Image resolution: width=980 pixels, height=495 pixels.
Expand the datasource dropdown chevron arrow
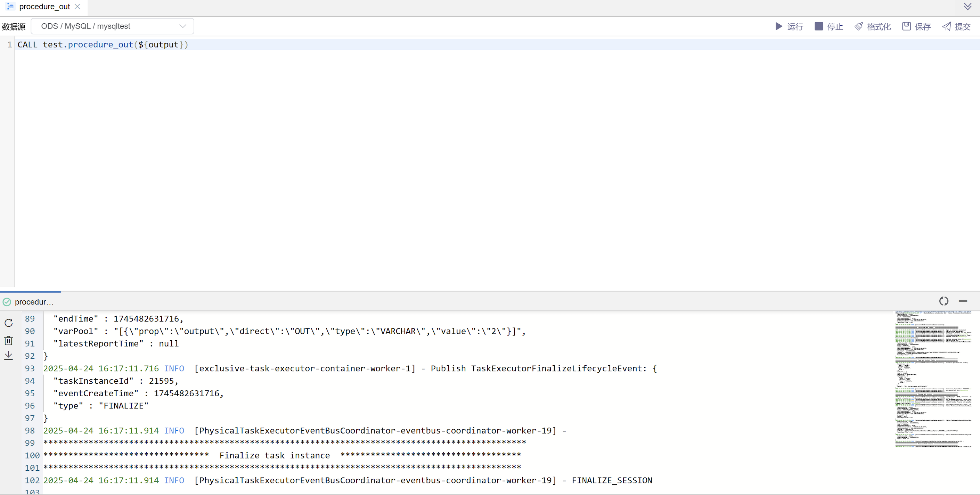pos(182,26)
